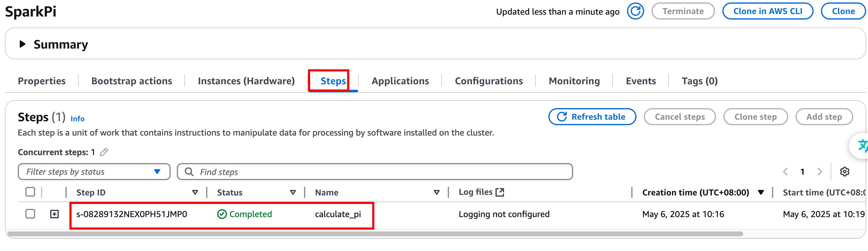Select the Steps tab

[x=333, y=81]
